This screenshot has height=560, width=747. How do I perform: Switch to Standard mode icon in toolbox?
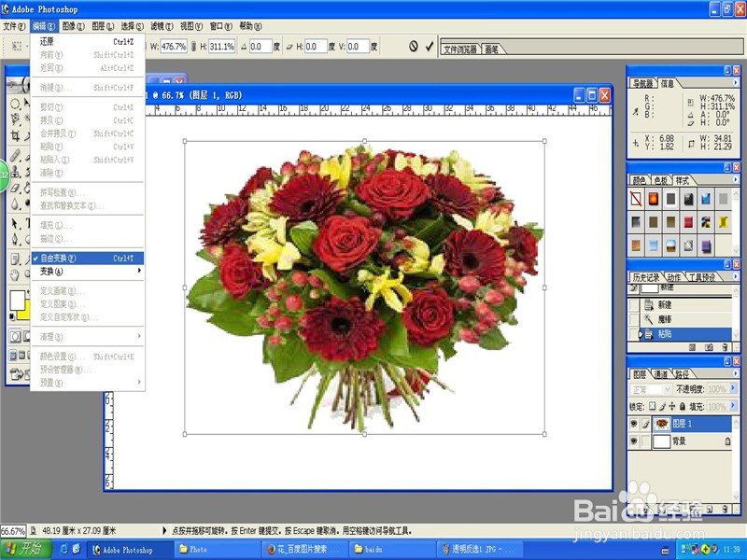[x=15, y=337]
